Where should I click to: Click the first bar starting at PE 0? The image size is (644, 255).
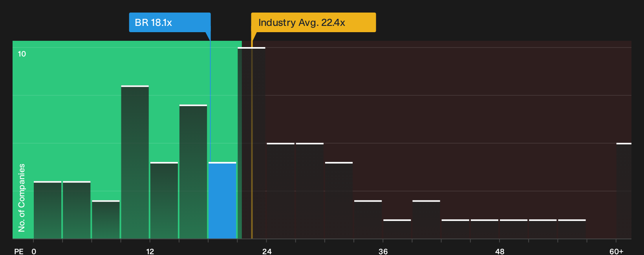pos(48,210)
